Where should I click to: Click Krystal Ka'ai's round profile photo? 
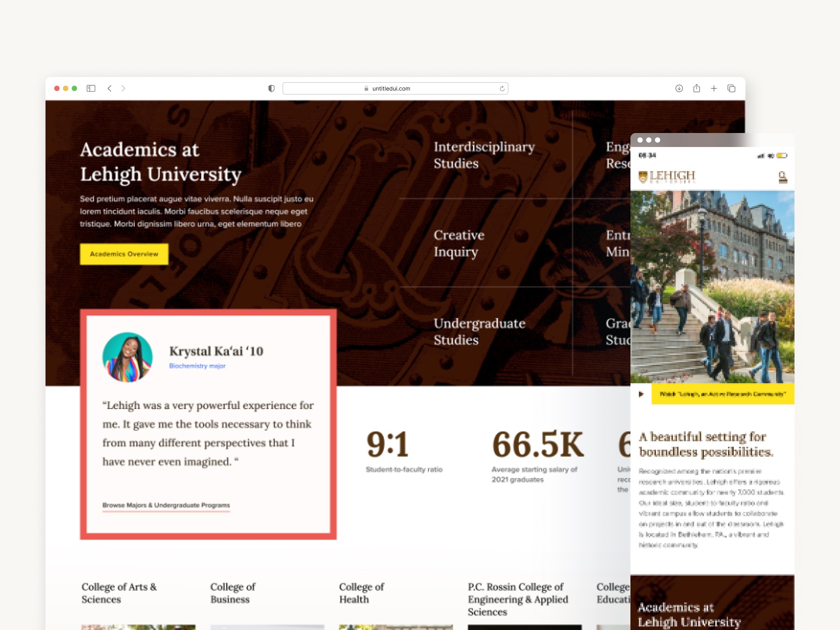click(127, 357)
